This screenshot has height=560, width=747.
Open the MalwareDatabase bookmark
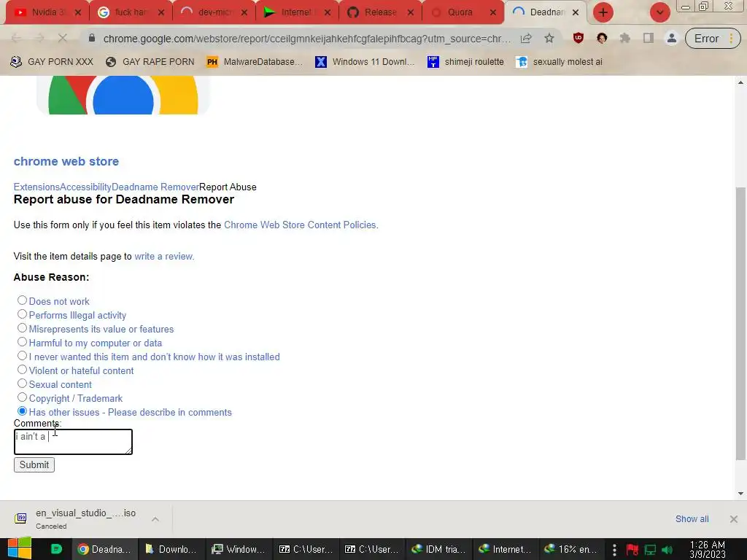pyautogui.click(x=255, y=62)
